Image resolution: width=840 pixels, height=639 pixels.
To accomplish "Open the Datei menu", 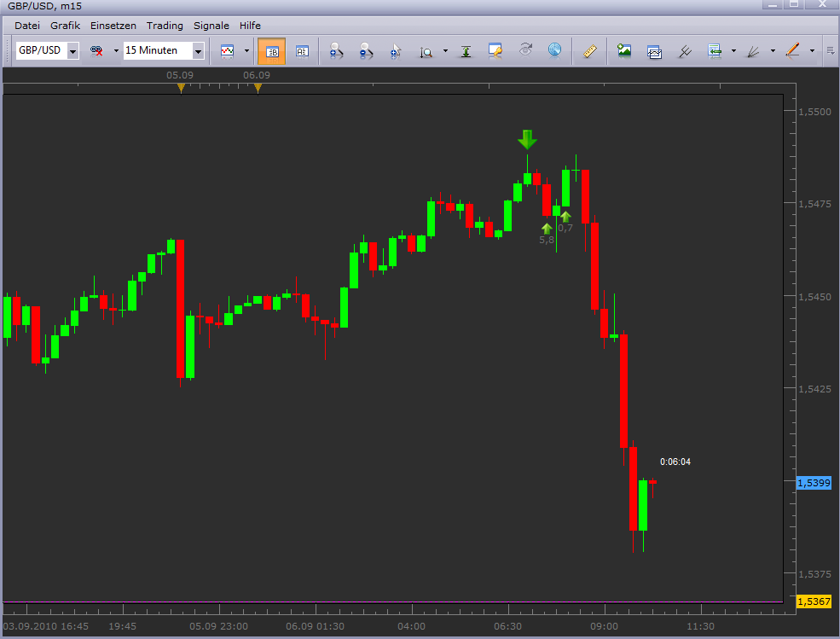I will coord(27,26).
